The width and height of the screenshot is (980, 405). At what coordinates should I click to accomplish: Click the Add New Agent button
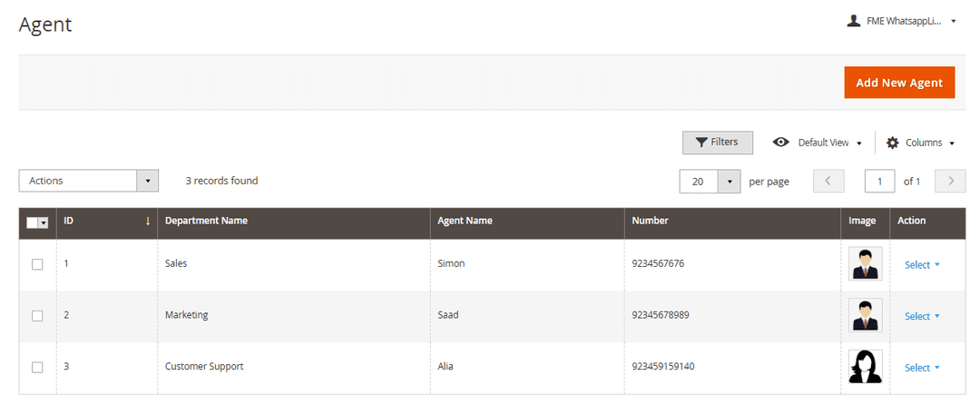tap(899, 83)
